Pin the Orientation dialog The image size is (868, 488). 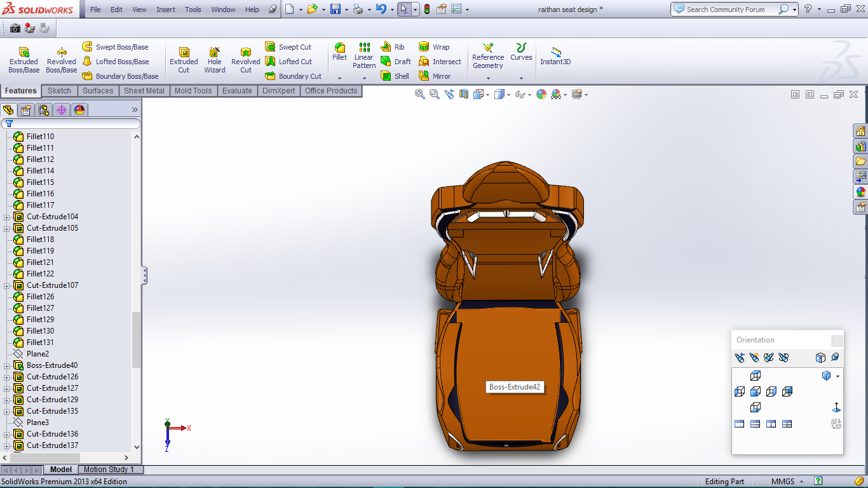tap(835, 357)
